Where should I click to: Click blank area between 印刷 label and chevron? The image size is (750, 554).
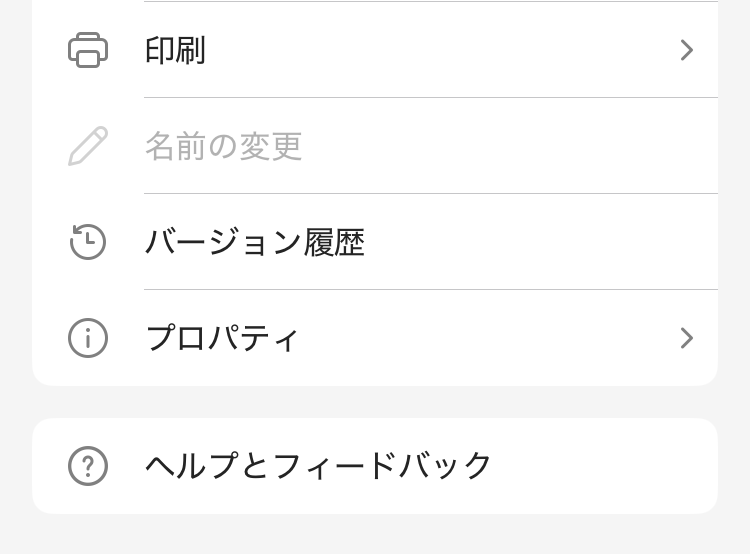coord(442,50)
